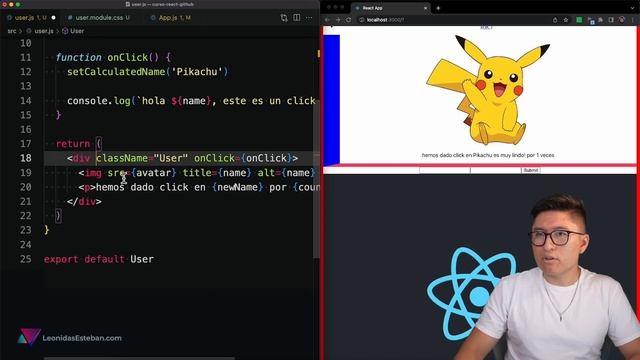Click the 'hemos dado click en Pikachu' text
The height and width of the screenshot is (360, 640).
click(488, 155)
